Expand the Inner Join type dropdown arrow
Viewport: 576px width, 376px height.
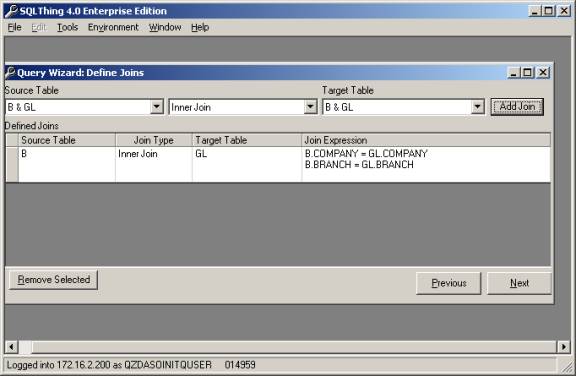pos(310,107)
